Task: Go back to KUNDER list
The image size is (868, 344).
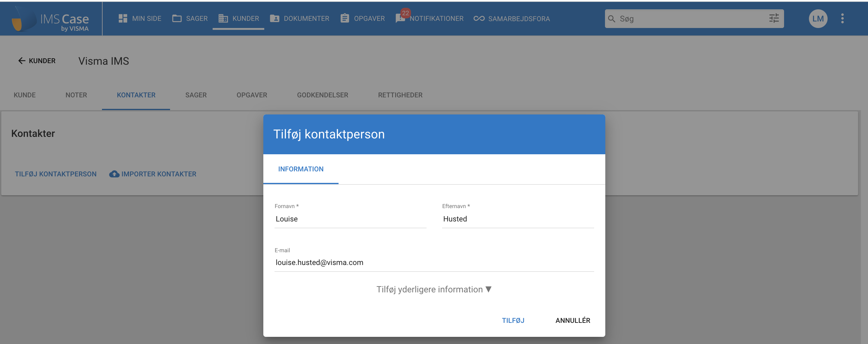Action: pos(37,61)
